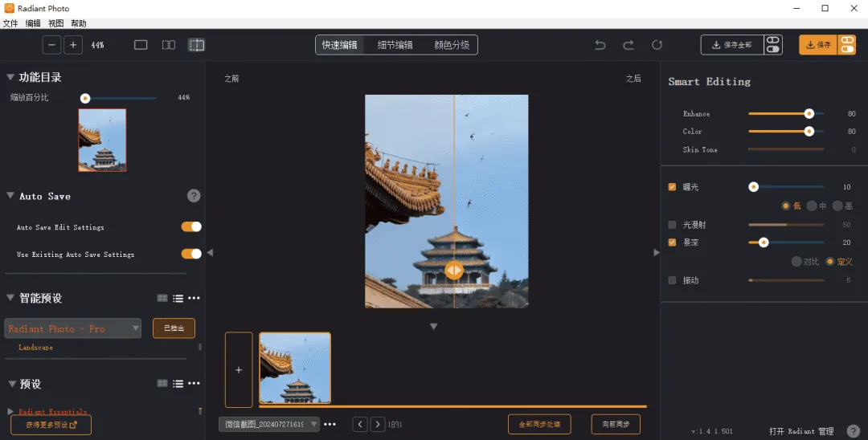Click the 缩放百分比 slider handle
Viewport: 868px width, 440px height.
click(x=84, y=99)
